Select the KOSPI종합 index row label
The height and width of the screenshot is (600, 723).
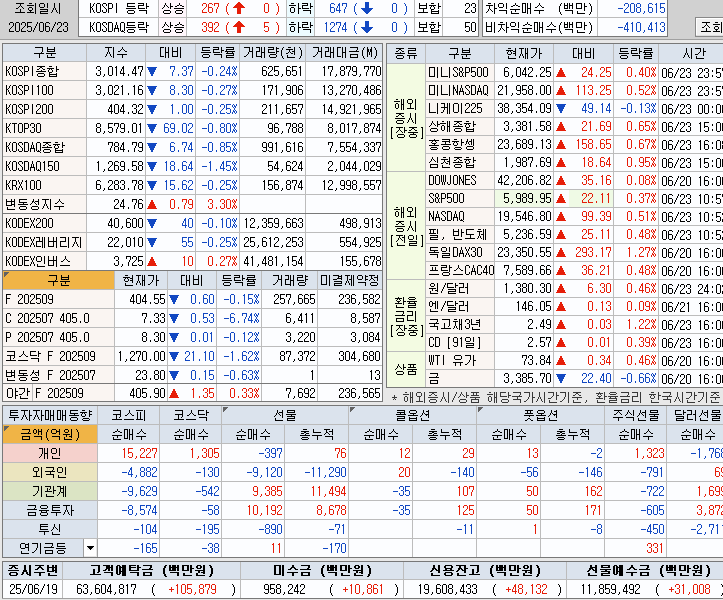[x=44, y=71]
